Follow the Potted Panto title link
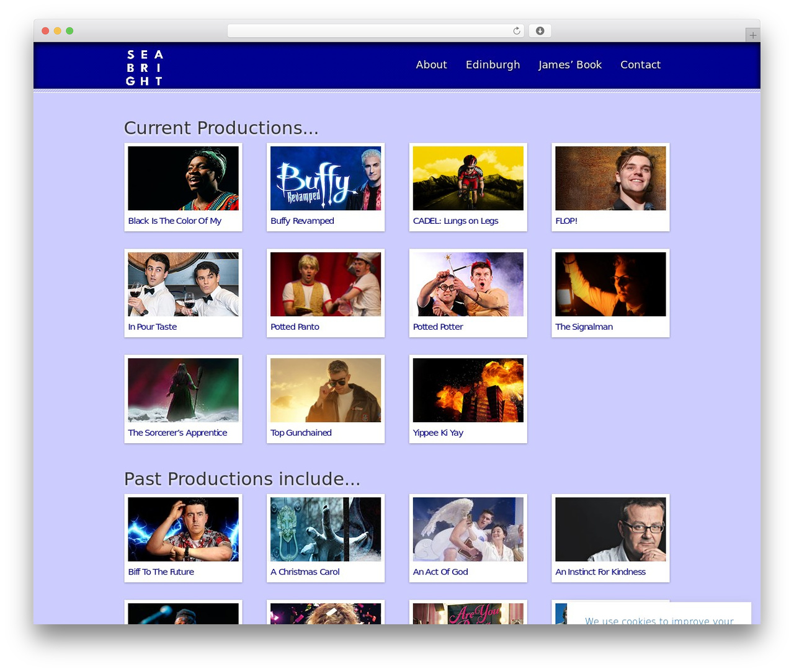 tap(295, 327)
